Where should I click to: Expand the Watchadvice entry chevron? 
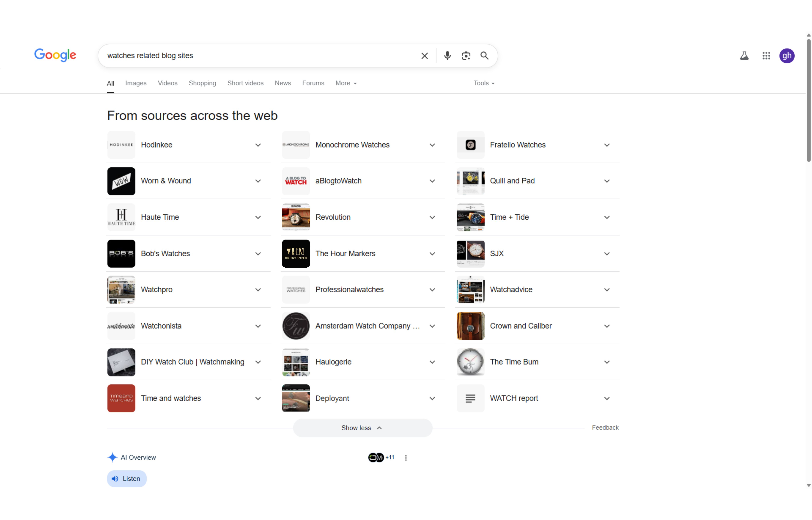coord(607,290)
